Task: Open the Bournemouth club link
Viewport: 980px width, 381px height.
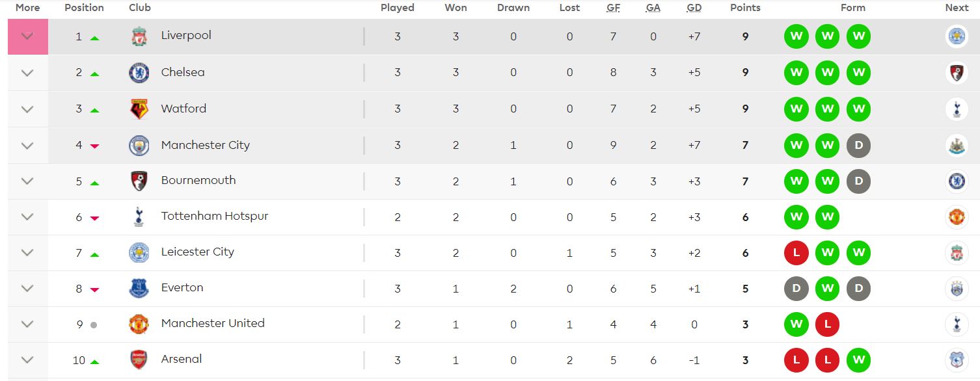Action: pos(198,180)
